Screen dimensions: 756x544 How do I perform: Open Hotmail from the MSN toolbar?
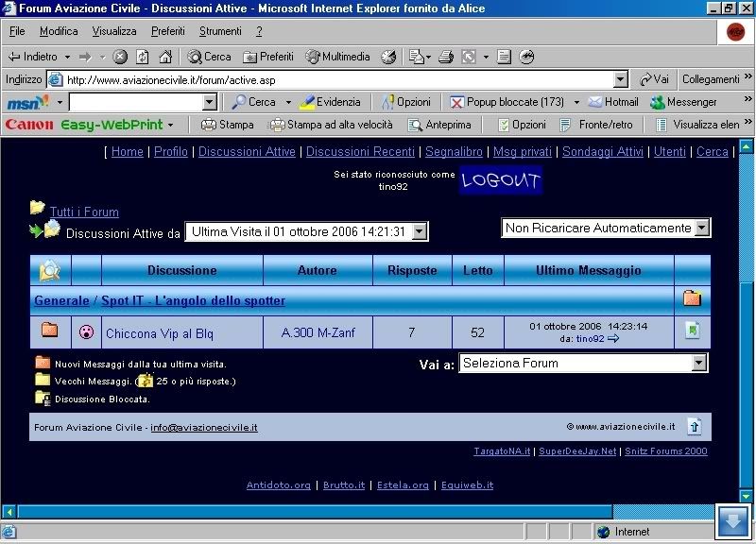(x=613, y=102)
